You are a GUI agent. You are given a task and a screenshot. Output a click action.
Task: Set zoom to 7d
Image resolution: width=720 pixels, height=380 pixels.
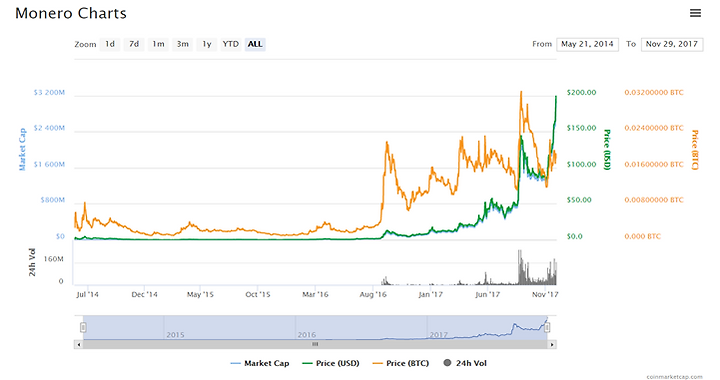tap(134, 44)
